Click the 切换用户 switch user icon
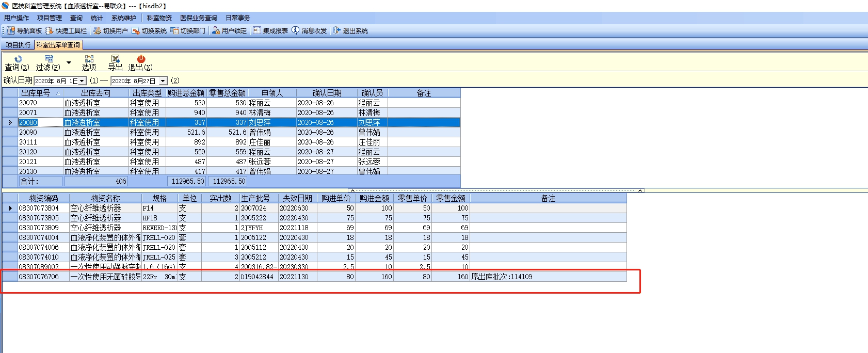 [x=97, y=30]
